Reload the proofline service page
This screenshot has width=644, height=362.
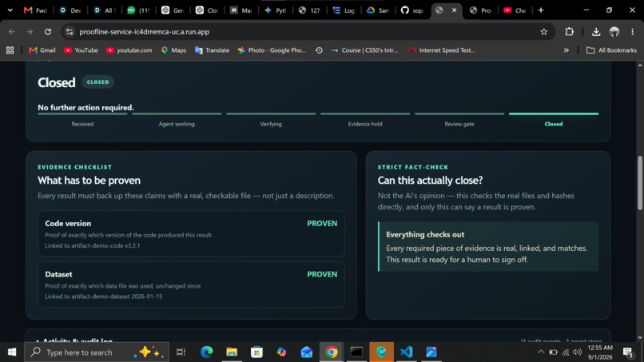(x=48, y=32)
